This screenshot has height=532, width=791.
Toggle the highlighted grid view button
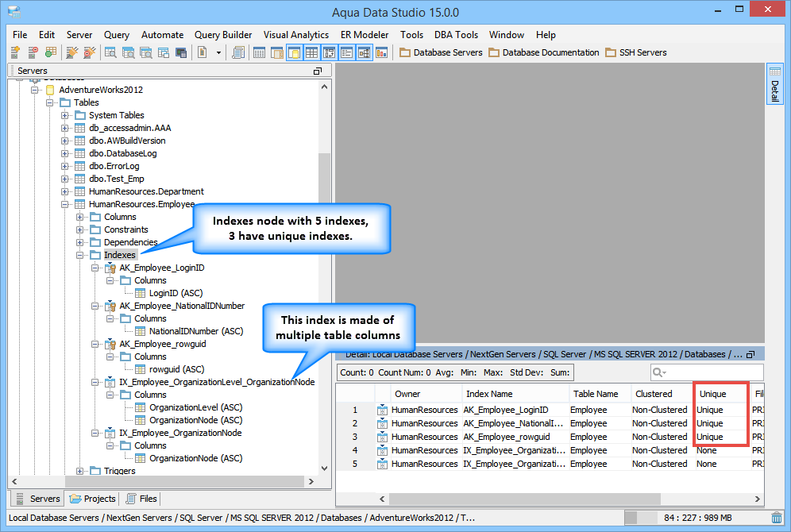(x=312, y=52)
